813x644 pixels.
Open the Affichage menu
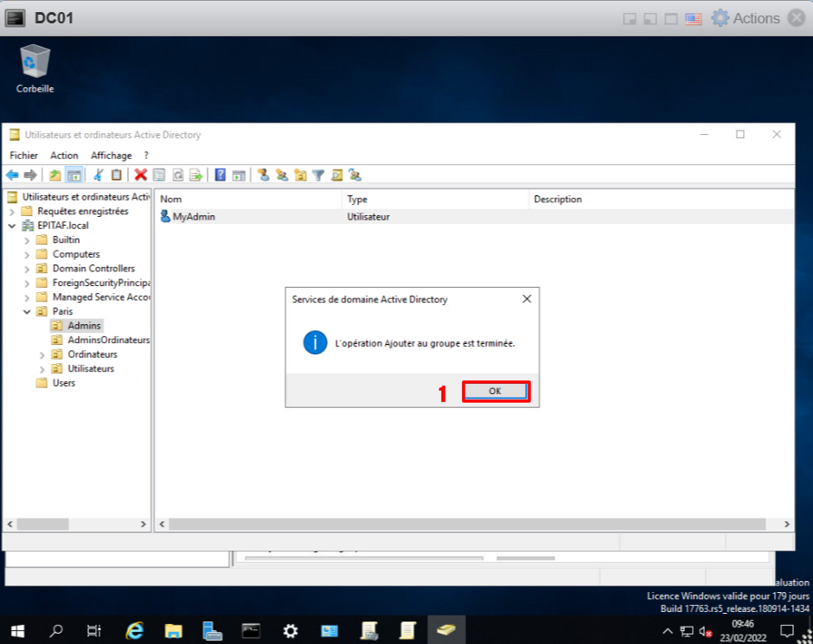(x=111, y=156)
